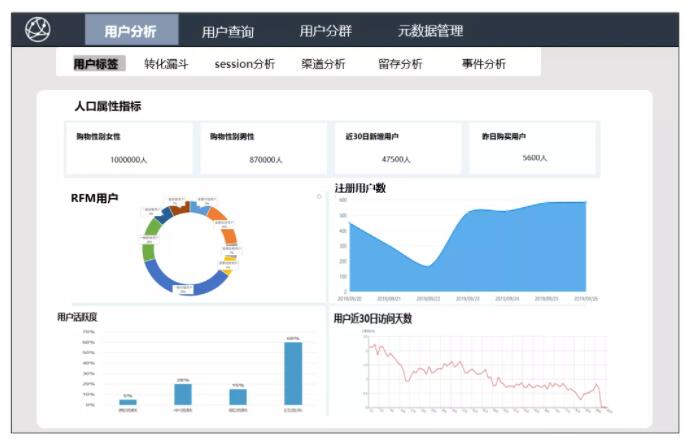Open the 用户分析 main tab

tap(131, 30)
